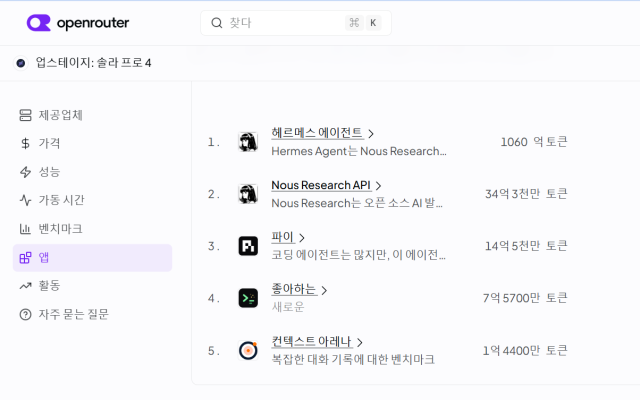Open the 헤르메스 에이전트 link
The height and width of the screenshot is (400, 640).
[317, 133]
